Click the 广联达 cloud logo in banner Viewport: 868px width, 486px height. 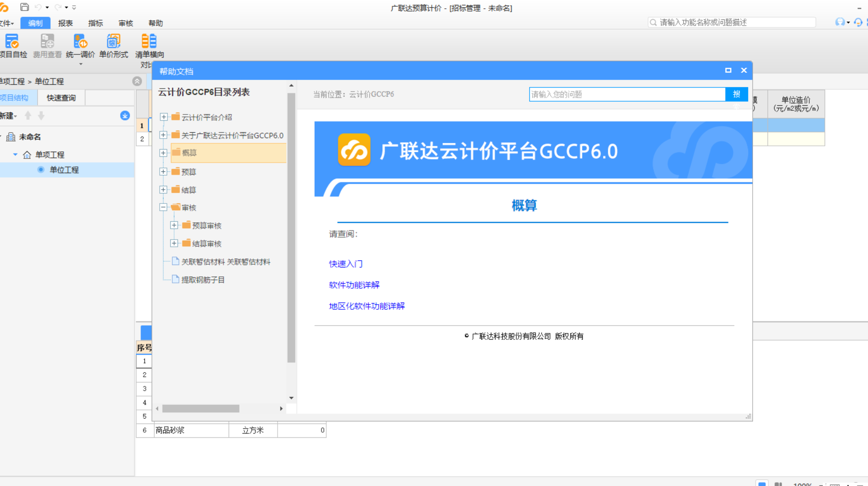pyautogui.click(x=354, y=150)
